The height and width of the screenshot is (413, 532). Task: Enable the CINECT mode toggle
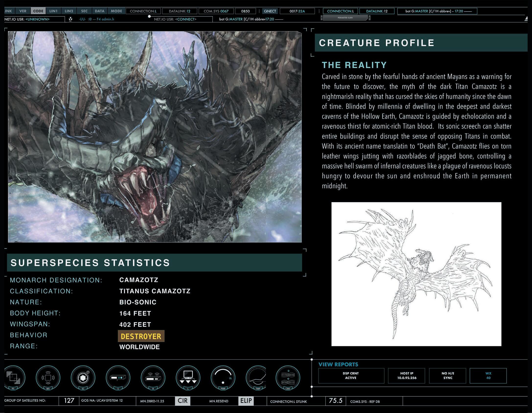[x=270, y=11]
